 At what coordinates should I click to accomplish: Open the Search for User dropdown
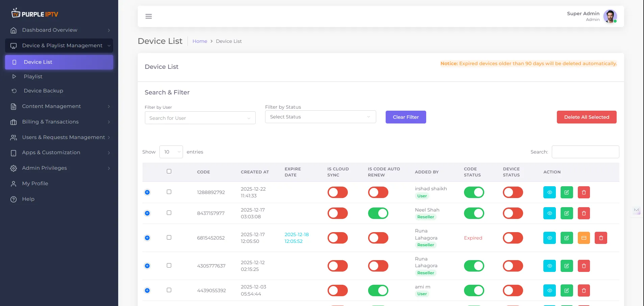[200, 118]
